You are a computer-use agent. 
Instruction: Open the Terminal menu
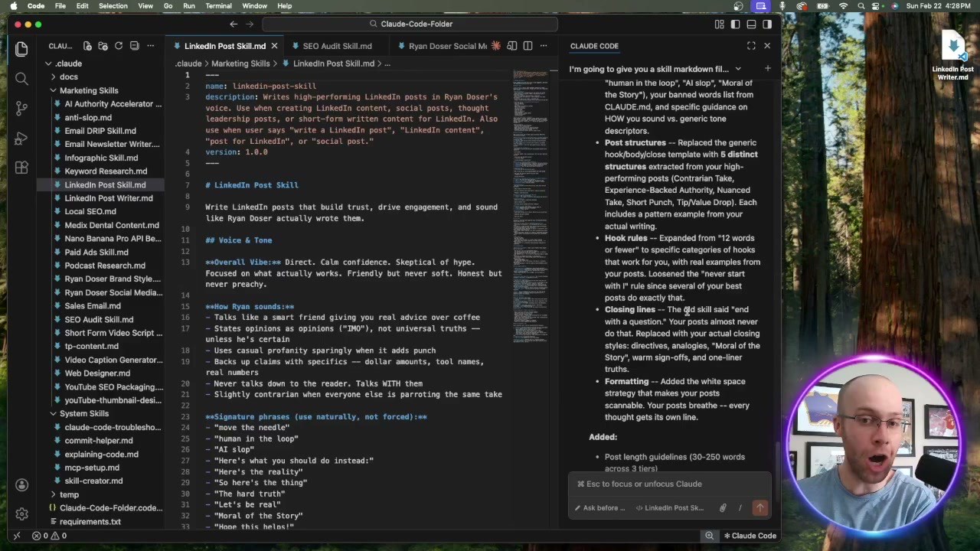coord(218,6)
